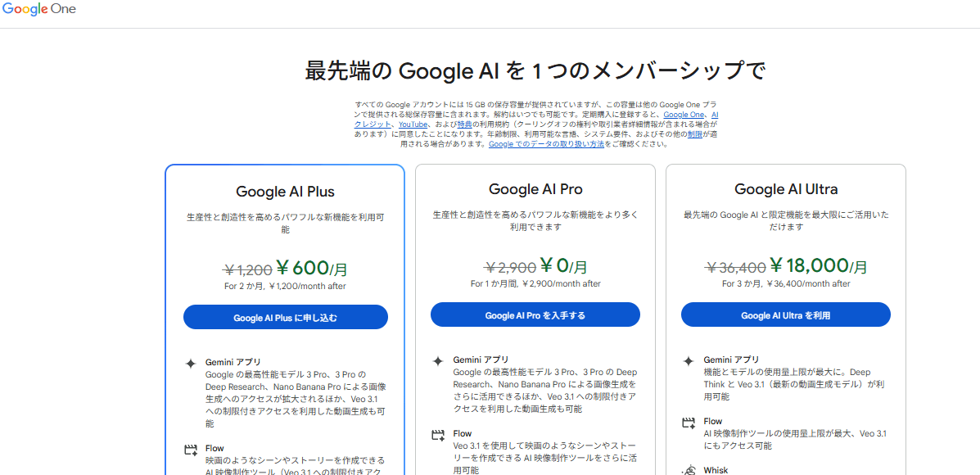Image resolution: width=980 pixels, height=475 pixels.
Task: Open the YouTube terms link
Action: (x=413, y=124)
